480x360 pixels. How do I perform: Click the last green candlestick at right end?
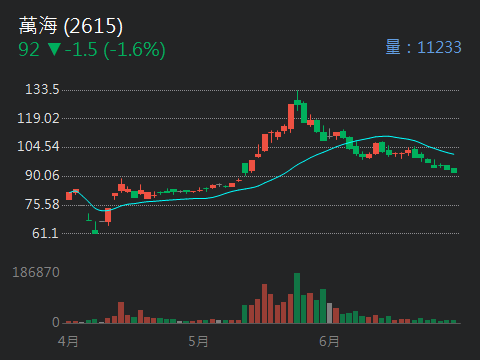[x=454, y=171]
